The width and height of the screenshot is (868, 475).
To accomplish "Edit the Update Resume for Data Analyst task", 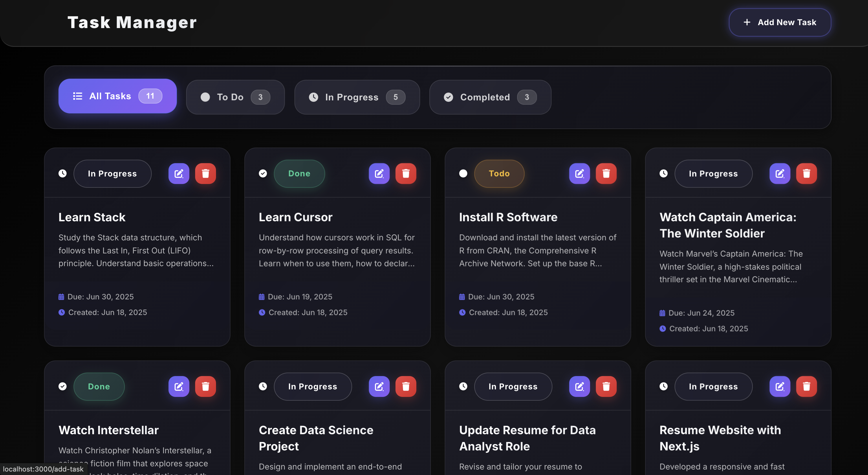I will 579,386.
